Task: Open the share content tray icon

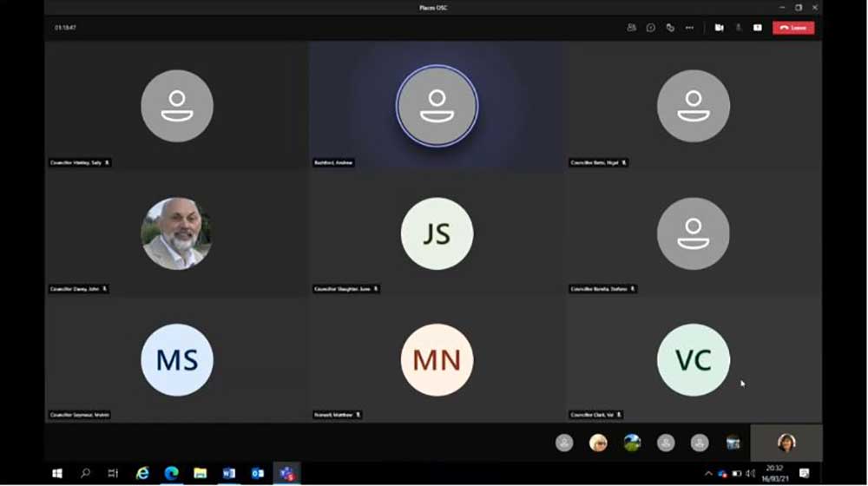Action: [758, 28]
